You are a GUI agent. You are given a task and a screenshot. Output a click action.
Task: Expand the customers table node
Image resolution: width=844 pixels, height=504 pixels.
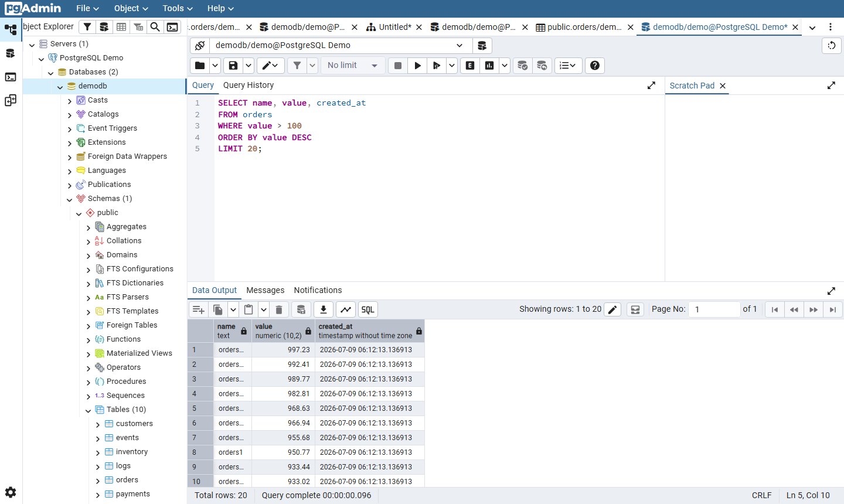(x=98, y=424)
